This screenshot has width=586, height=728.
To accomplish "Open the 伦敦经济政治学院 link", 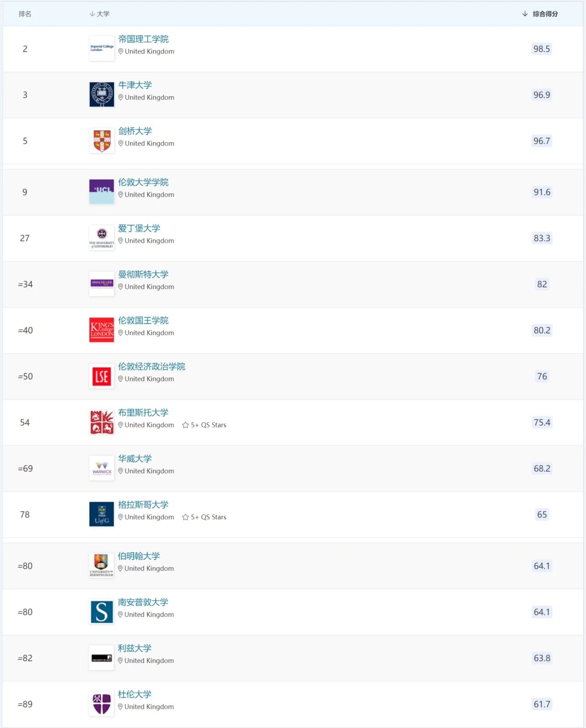I will click(x=152, y=366).
